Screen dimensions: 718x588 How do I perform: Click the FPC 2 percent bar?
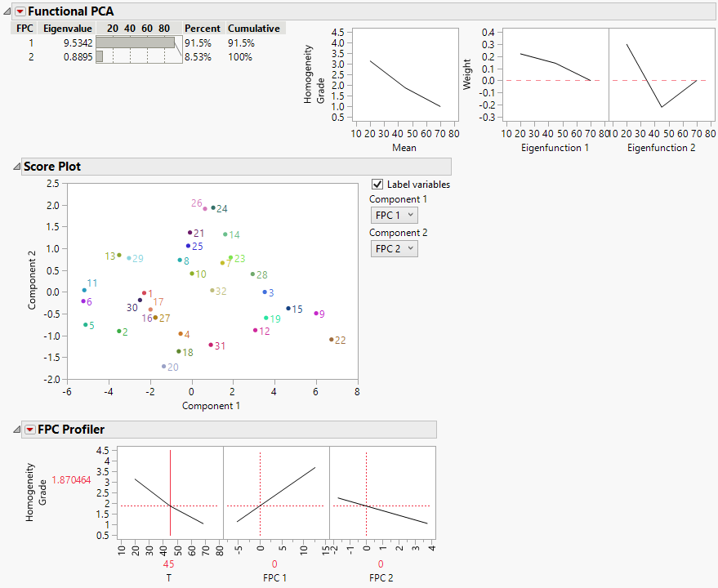click(x=100, y=56)
